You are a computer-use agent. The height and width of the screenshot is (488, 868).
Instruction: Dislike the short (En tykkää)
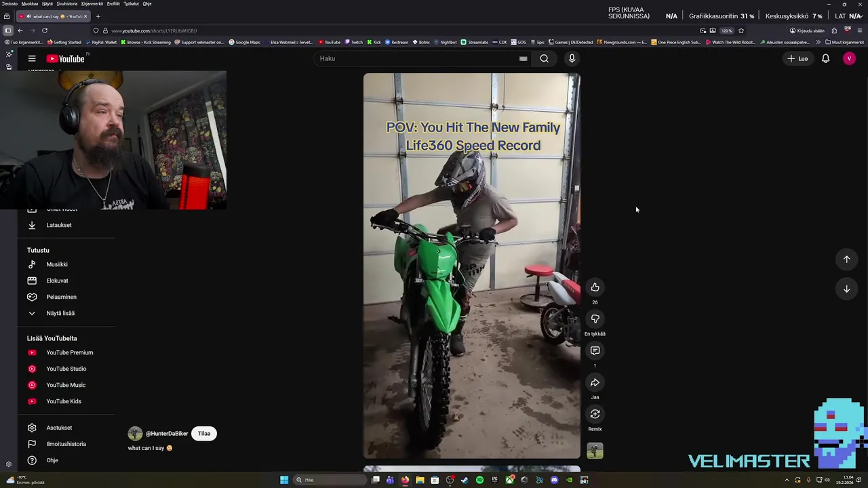(x=595, y=319)
